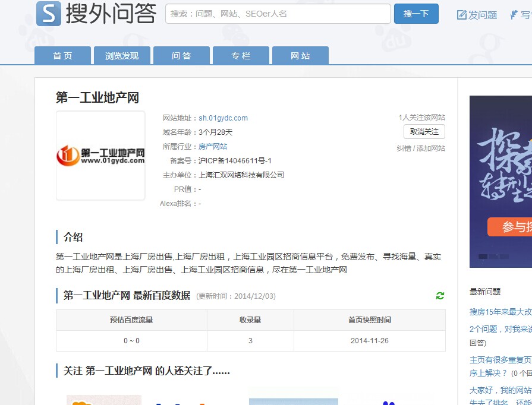This screenshot has height=405, width=532.
Task: Select the 专栏 tab
Action: pos(241,56)
